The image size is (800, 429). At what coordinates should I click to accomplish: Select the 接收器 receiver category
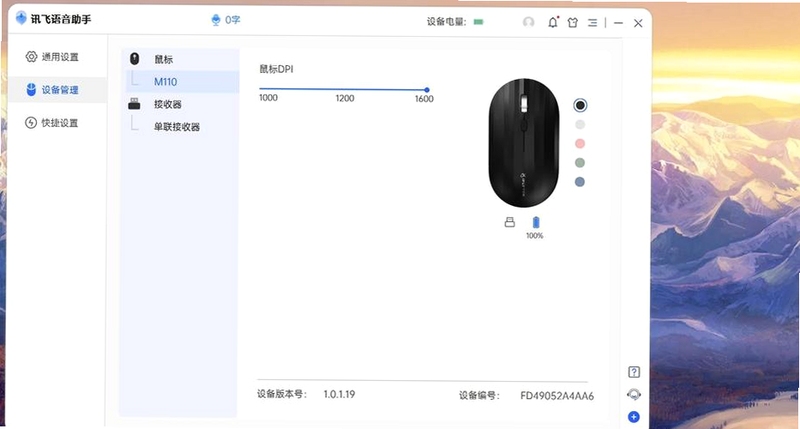click(x=168, y=104)
